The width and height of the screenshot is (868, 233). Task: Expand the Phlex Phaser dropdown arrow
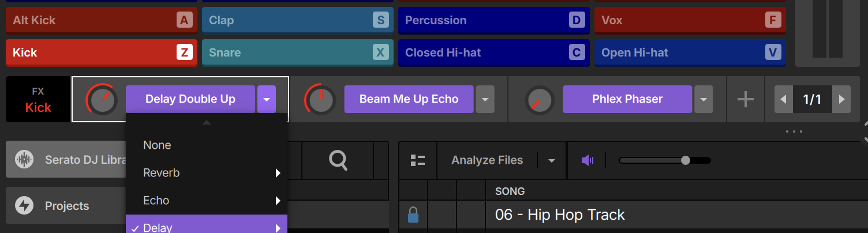point(703,99)
